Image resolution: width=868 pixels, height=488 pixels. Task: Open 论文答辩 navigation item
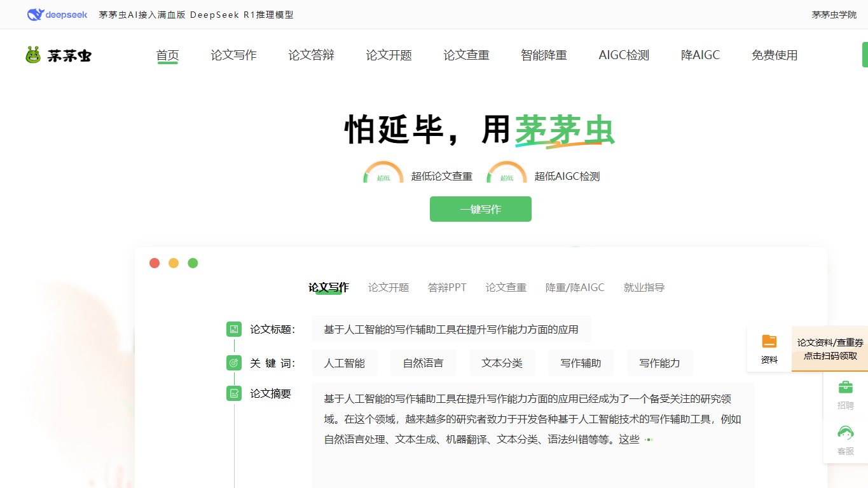(312, 55)
